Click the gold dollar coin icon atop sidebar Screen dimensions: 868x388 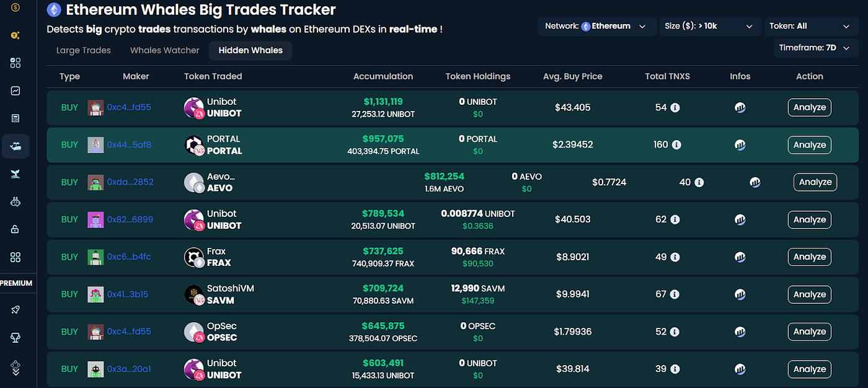tap(15, 9)
